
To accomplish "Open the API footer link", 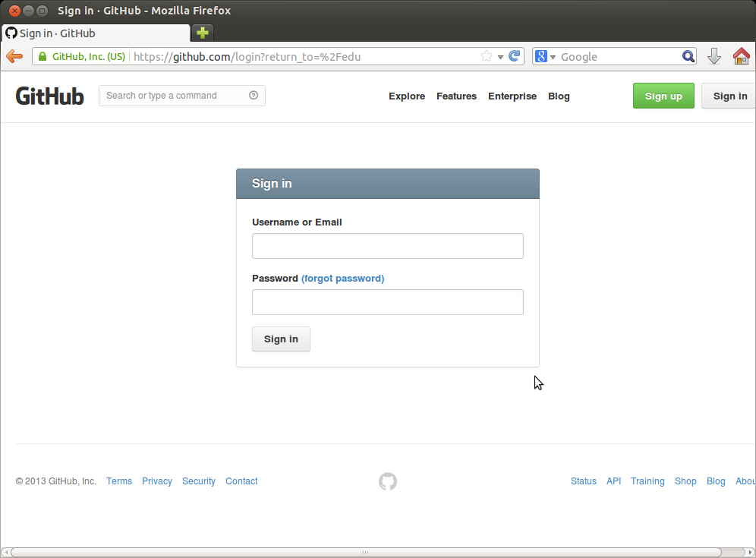I will (x=613, y=481).
